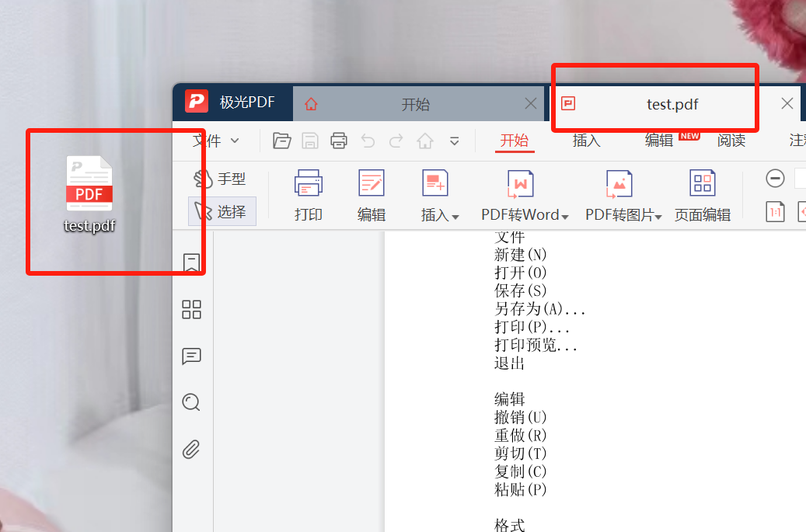This screenshot has width=806, height=532.
Task: Select the 开始 ribbon tab
Action: click(x=515, y=141)
